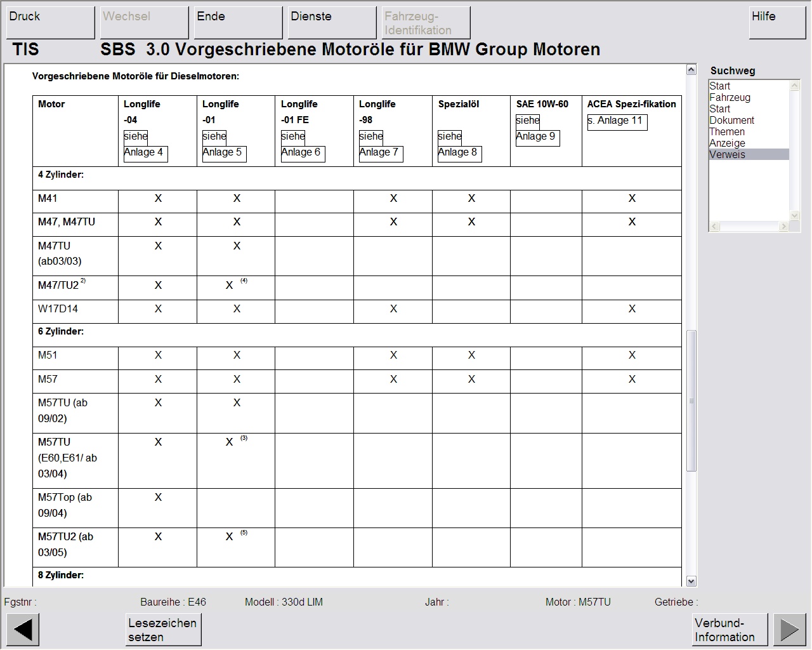Click the M41 motor row label
The width and height of the screenshot is (812, 650).
48,199
